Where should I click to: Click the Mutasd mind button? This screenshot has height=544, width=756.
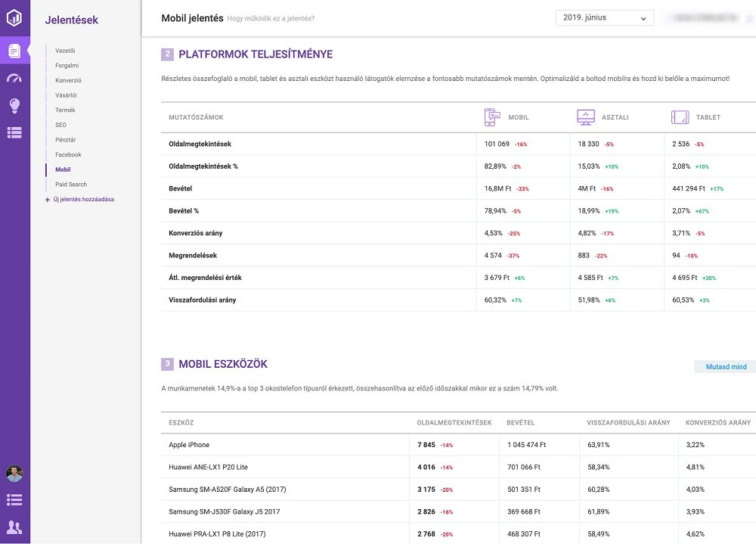(x=726, y=367)
